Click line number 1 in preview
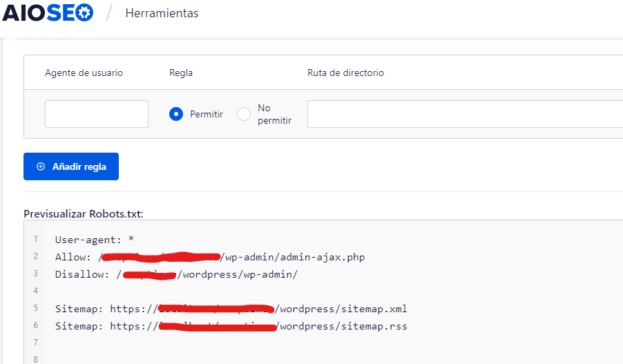 36,239
